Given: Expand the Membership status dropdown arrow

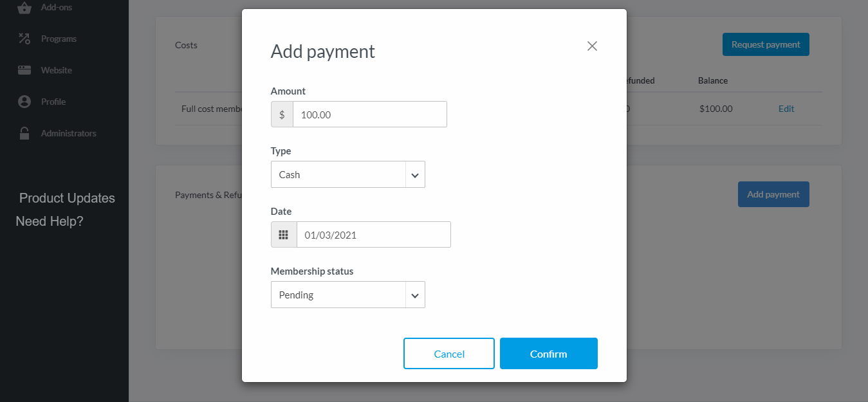Looking at the screenshot, I should tap(415, 295).
